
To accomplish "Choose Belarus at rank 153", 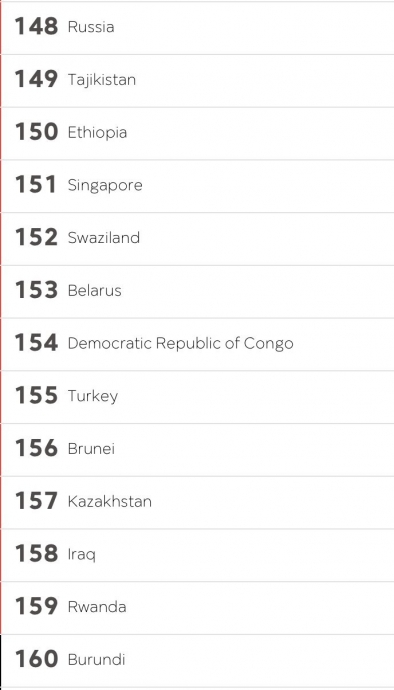I will point(197,292).
